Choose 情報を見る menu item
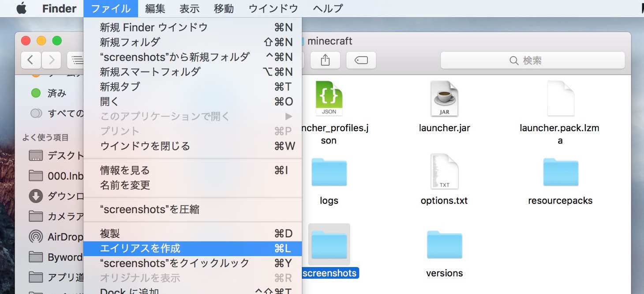 coord(193,170)
